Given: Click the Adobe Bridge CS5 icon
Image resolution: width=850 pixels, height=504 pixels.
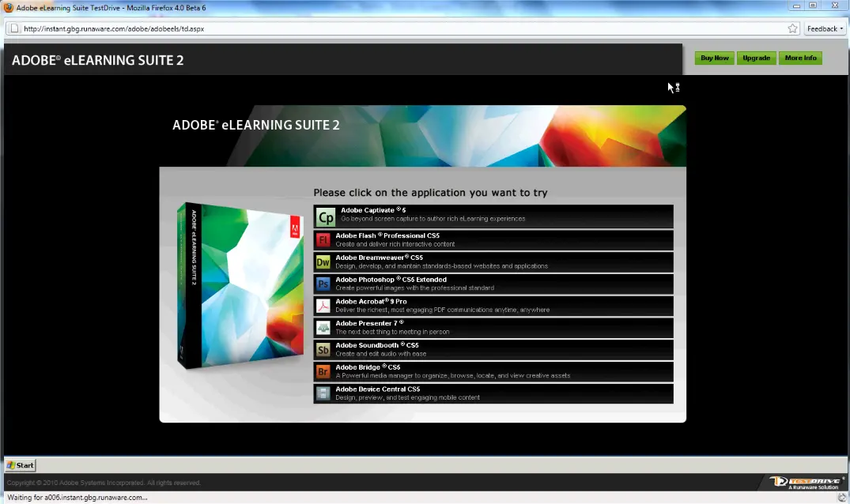Looking at the screenshot, I should coord(324,371).
